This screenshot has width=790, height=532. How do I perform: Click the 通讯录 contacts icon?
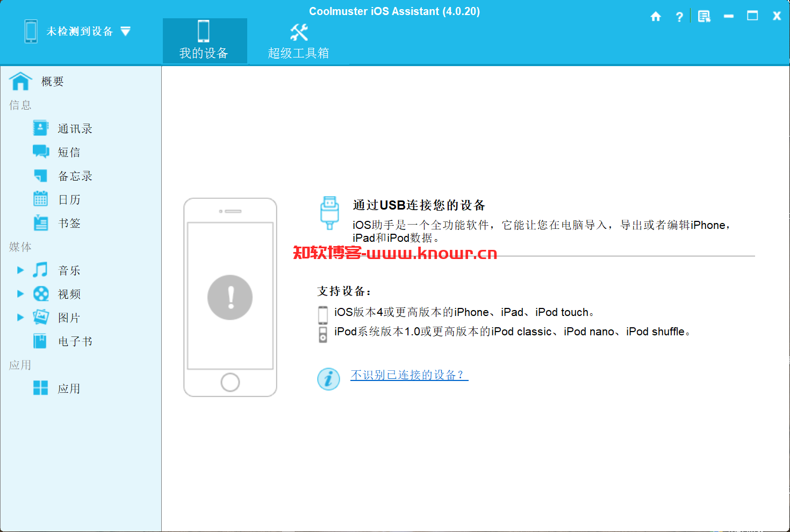click(40, 128)
